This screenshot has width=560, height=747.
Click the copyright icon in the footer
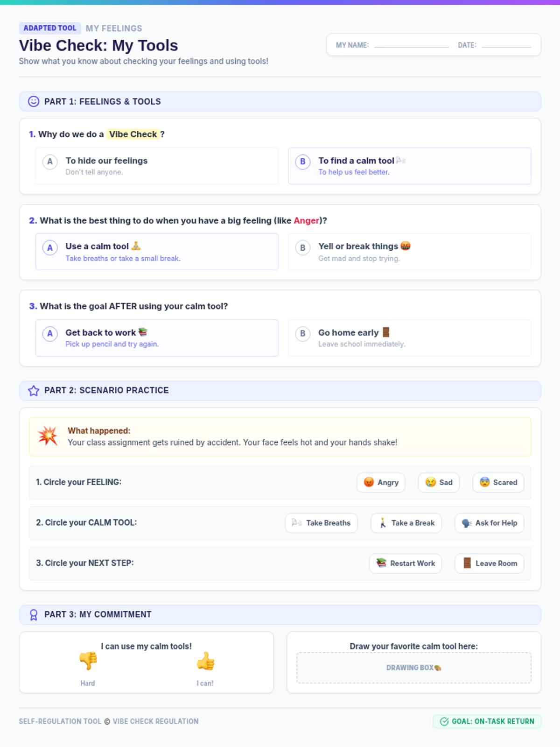(107, 721)
